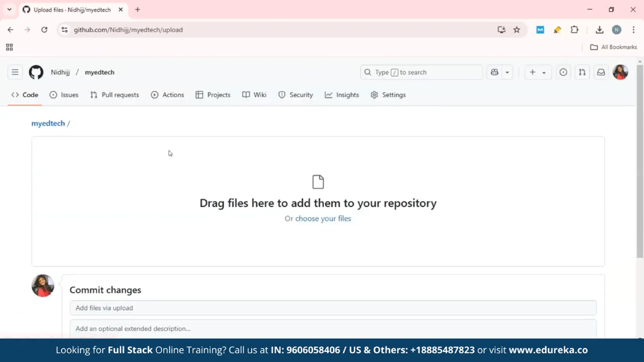Click the commit author avatar thumbnail
Image resolution: width=644 pixels, height=362 pixels.
click(x=43, y=286)
